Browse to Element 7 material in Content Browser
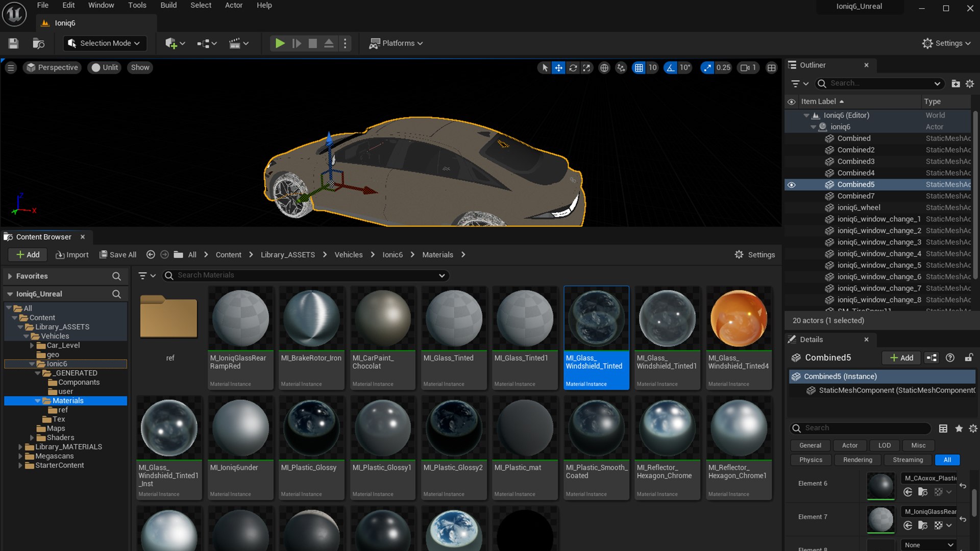The image size is (980, 551). pyautogui.click(x=922, y=525)
